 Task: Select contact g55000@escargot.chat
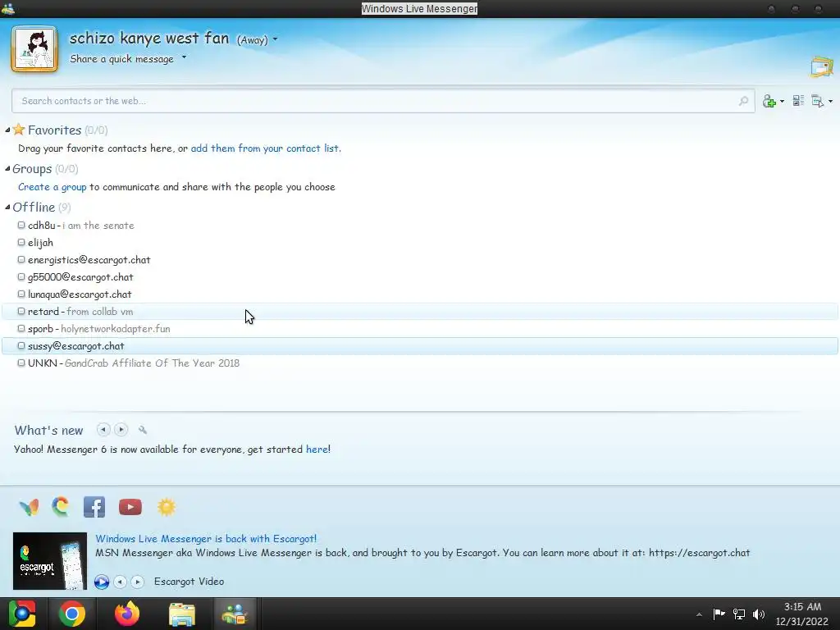point(420,277)
